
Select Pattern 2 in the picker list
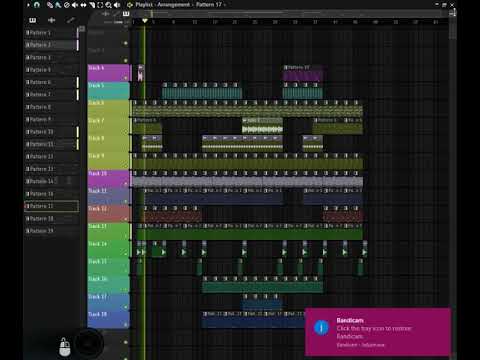51,45
